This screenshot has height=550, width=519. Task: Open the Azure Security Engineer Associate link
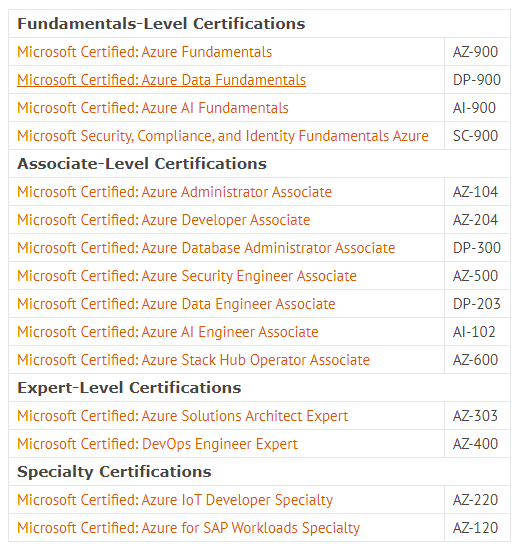(187, 276)
